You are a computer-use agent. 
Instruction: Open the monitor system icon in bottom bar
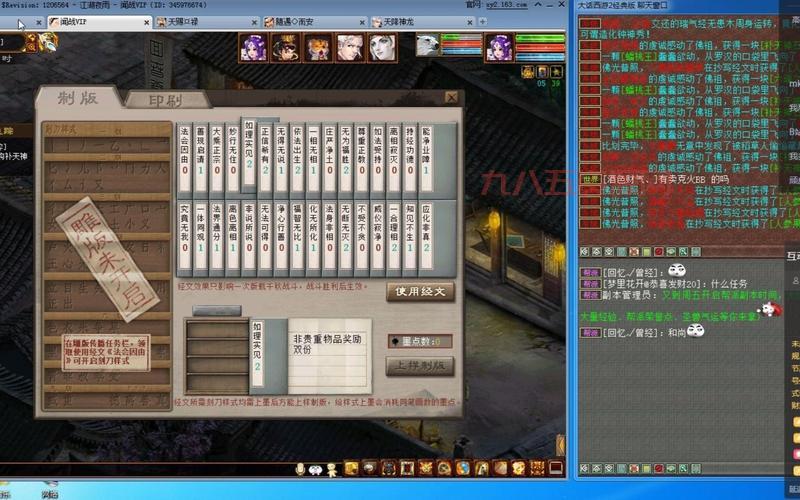556,468
